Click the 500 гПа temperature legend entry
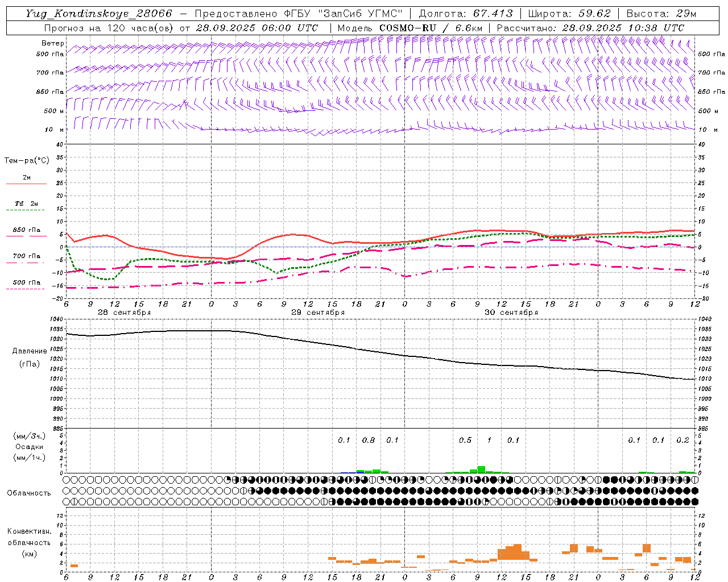 click(27, 282)
